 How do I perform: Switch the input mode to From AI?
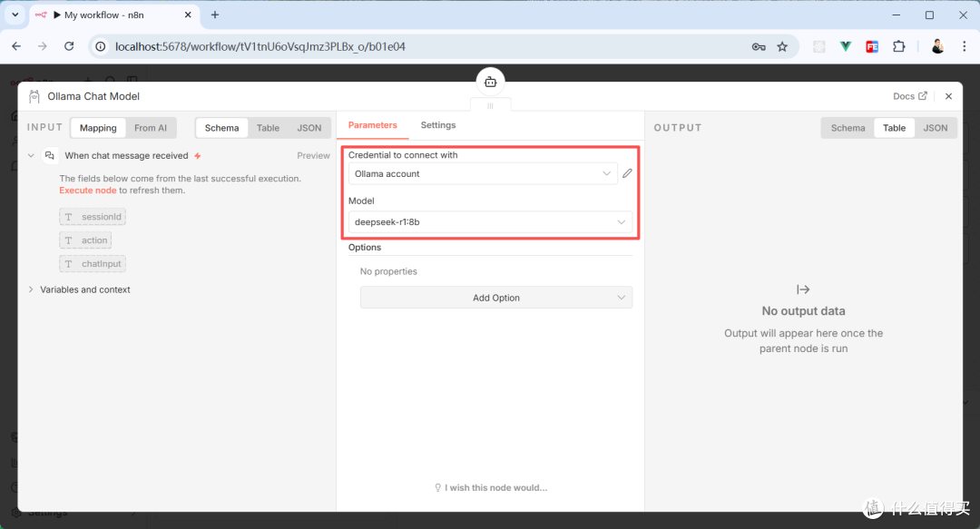[x=151, y=128]
